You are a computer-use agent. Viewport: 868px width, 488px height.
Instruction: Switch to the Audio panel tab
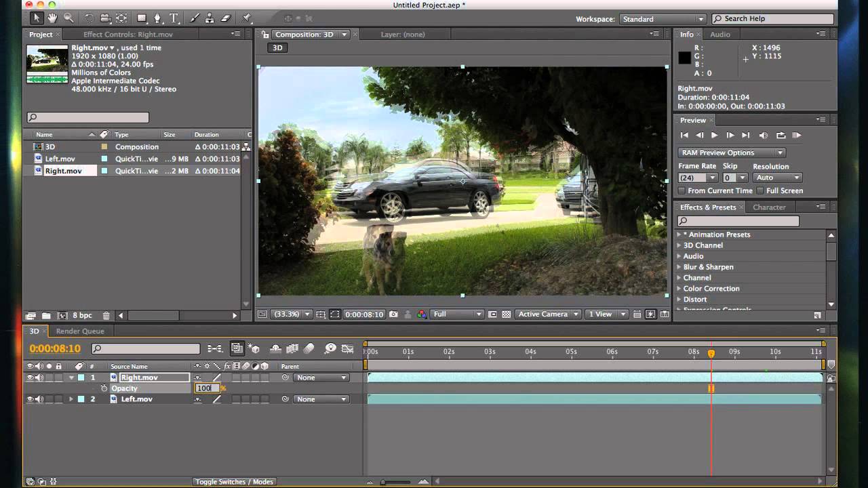click(720, 35)
